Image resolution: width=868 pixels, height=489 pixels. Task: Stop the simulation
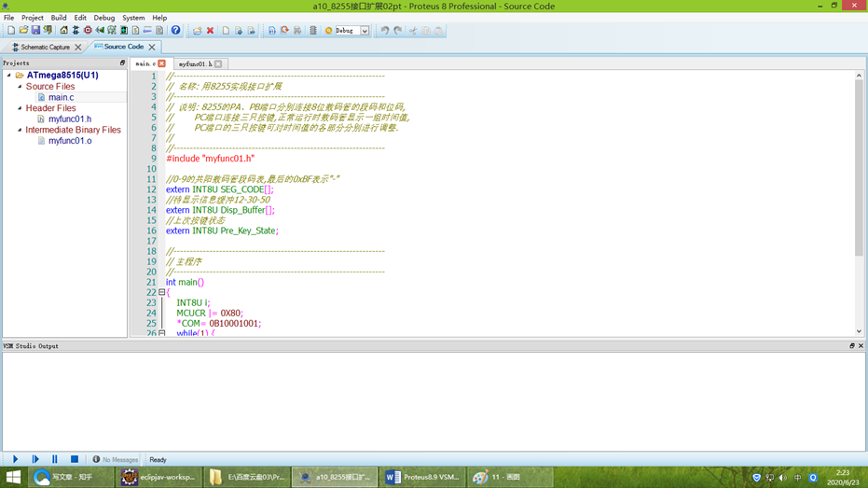(x=75, y=459)
